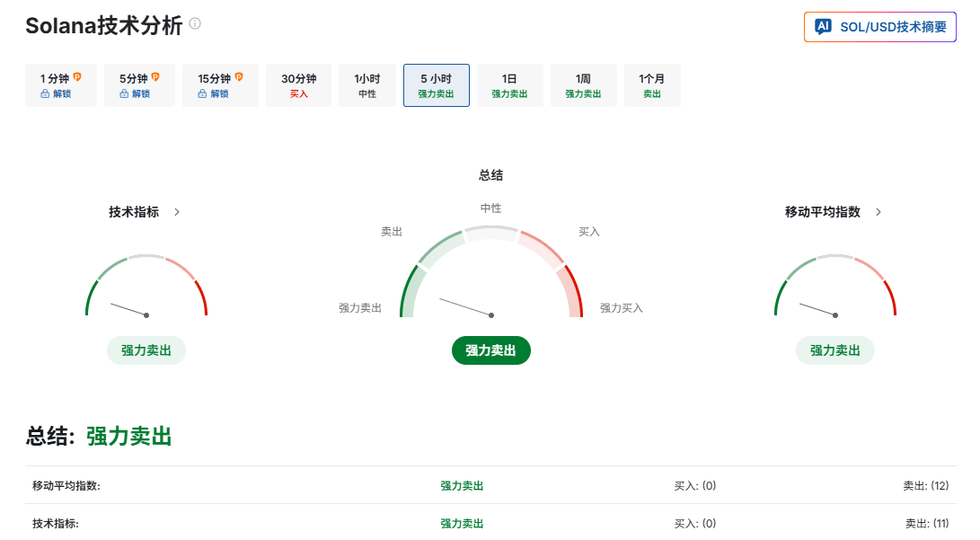Click 中性 signal text under 1小时

click(366, 93)
